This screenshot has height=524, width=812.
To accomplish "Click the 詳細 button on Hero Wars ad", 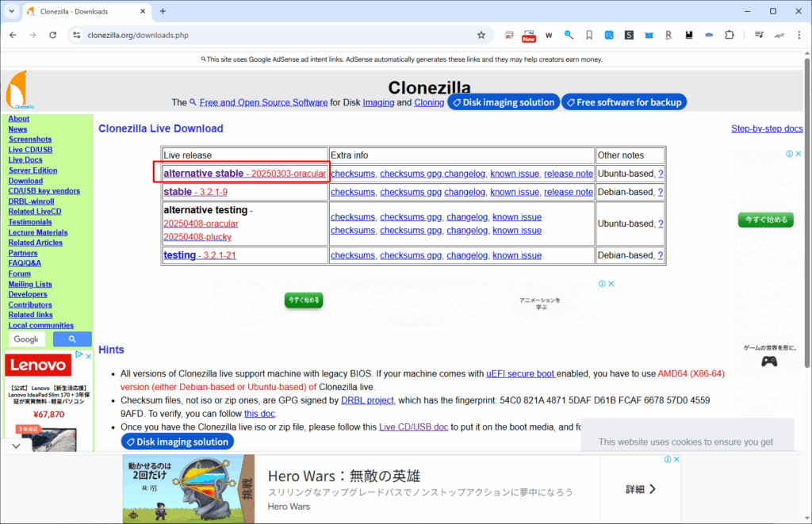I will 641,489.
